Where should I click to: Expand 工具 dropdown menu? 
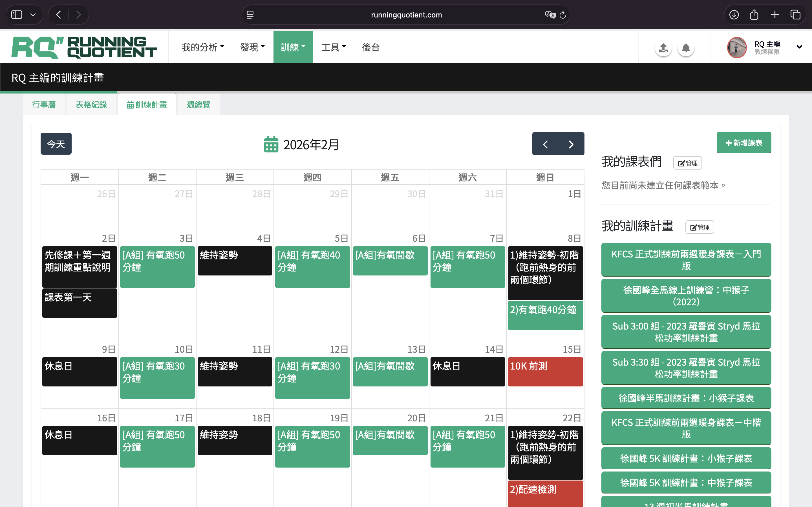coord(334,47)
